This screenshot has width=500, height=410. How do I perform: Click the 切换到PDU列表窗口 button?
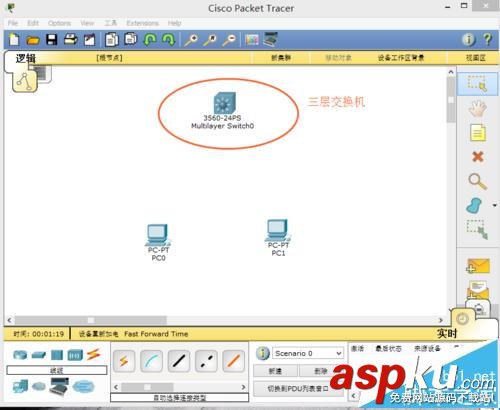[x=298, y=388]
